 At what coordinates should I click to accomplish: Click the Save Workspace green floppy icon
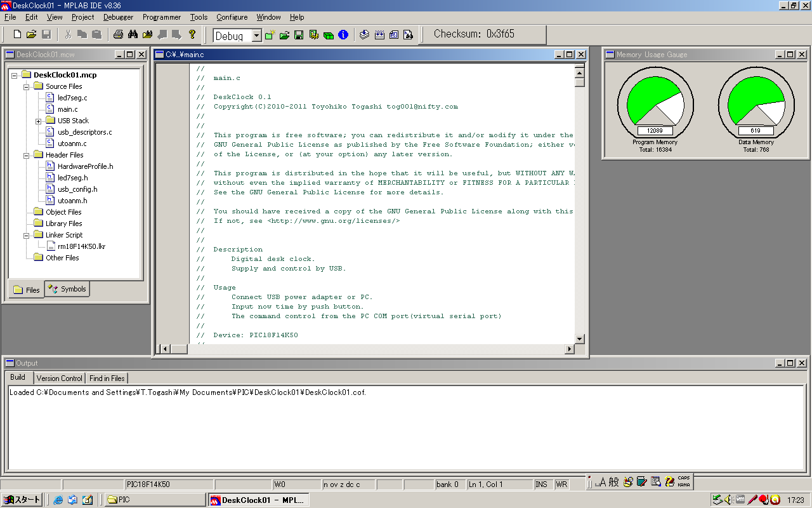click(x=299, y=35)
